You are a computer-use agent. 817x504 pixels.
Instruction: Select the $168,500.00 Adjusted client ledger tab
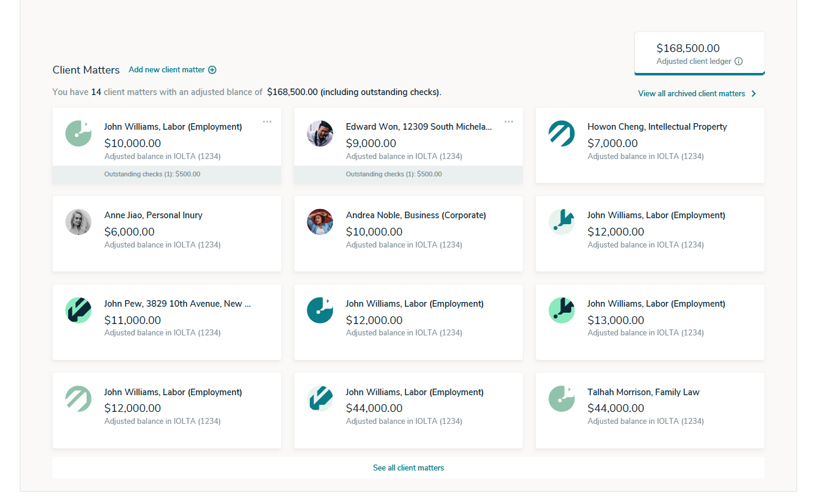700,54
